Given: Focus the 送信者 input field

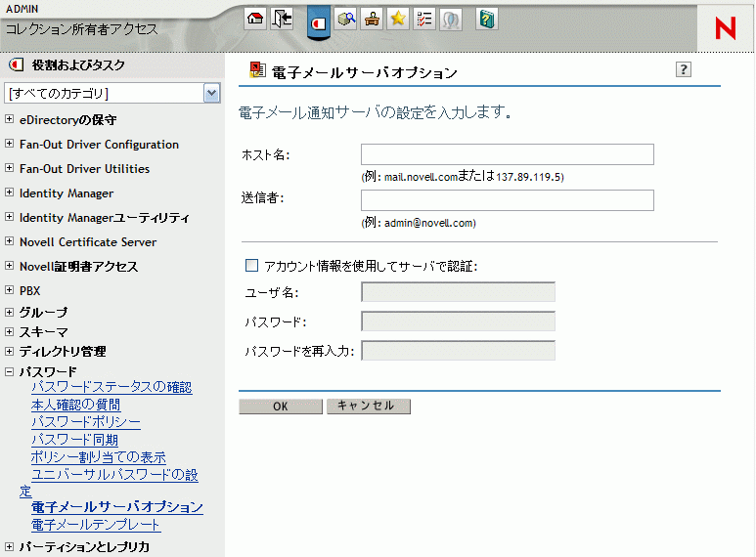Looking at the screenshot, I should point(508,200).
